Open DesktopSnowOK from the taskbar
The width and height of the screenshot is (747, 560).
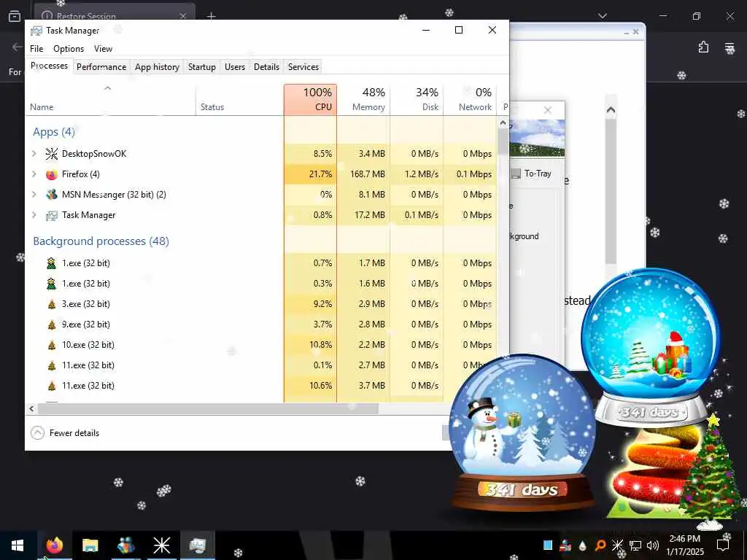coord(161,545)
